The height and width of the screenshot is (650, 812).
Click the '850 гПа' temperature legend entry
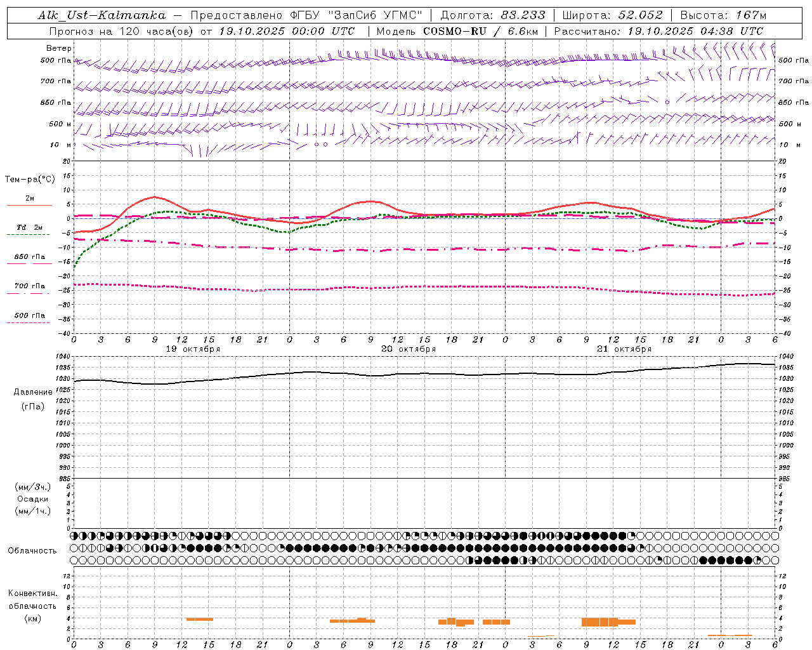click(x=30, y=256)
